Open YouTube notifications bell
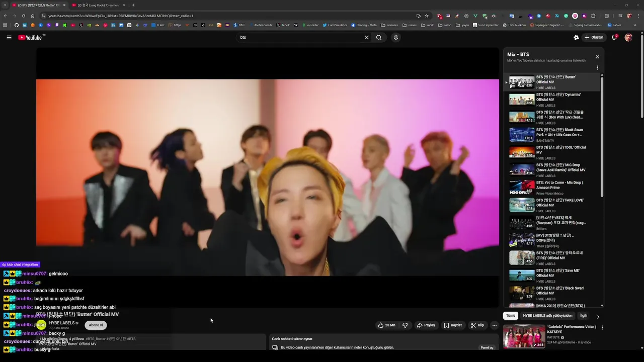Image resolution: width=644 pixels, height=362 pixels. click(615, 37)
